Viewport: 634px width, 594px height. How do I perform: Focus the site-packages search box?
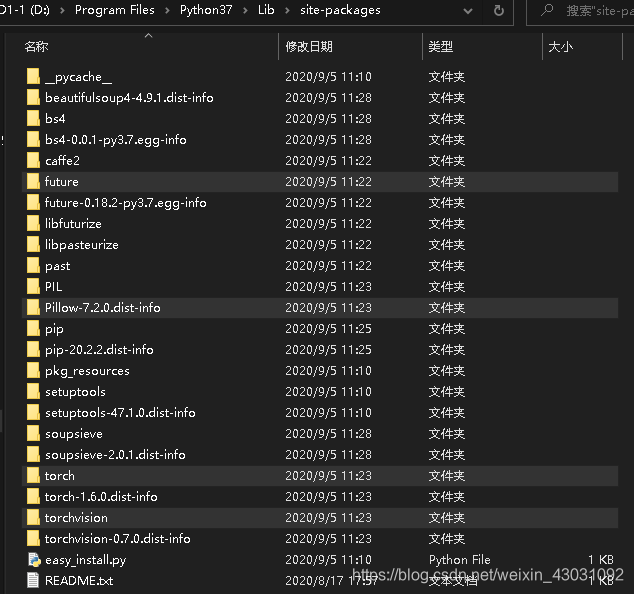point(582,11)
